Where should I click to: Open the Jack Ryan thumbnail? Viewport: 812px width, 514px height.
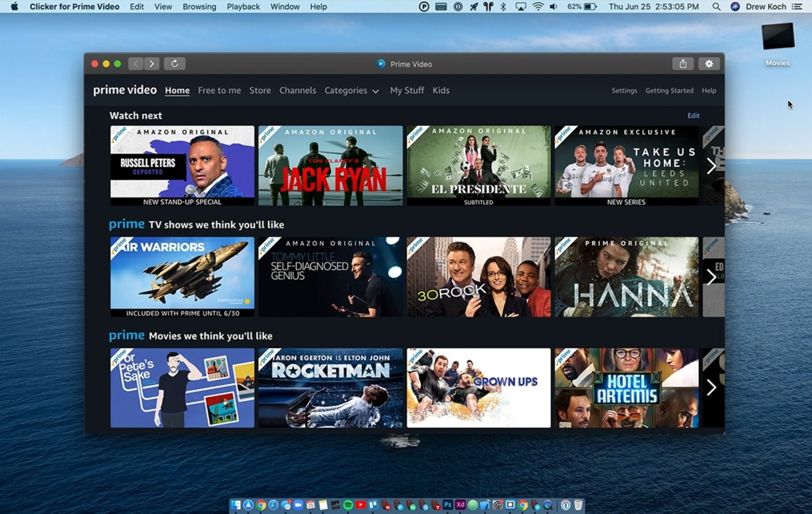330,166
